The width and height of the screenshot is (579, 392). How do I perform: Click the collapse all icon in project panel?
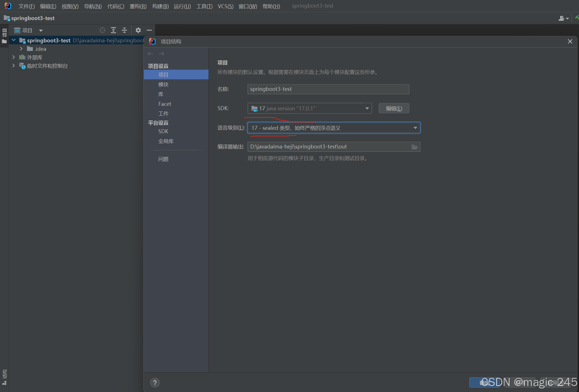click(x=124, y=30)
